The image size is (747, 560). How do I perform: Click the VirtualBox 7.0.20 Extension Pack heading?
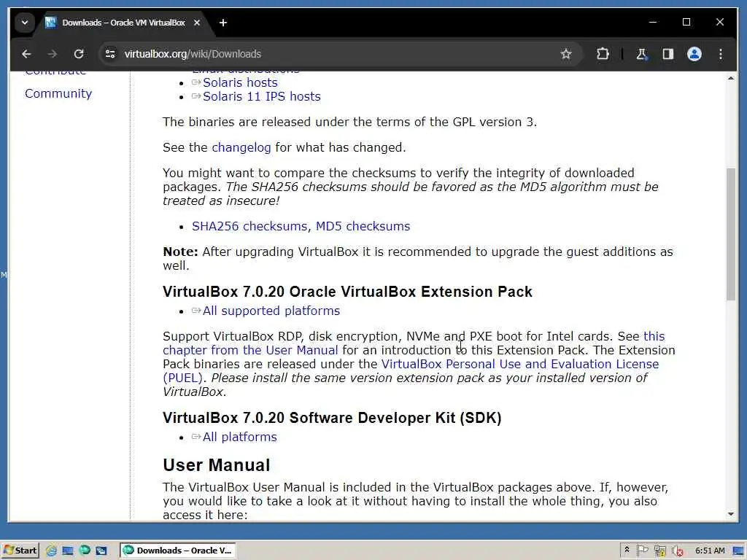tap(347, 292)
